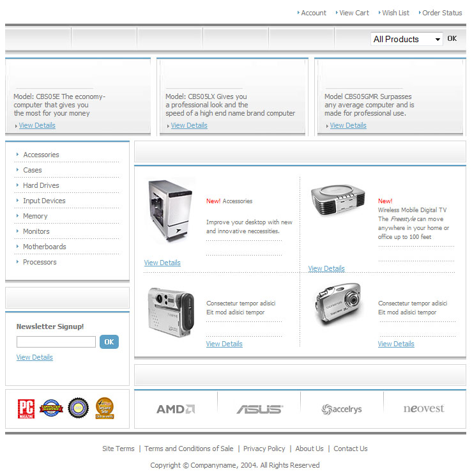Open Privacy Policy in the footer

[264, 449]
